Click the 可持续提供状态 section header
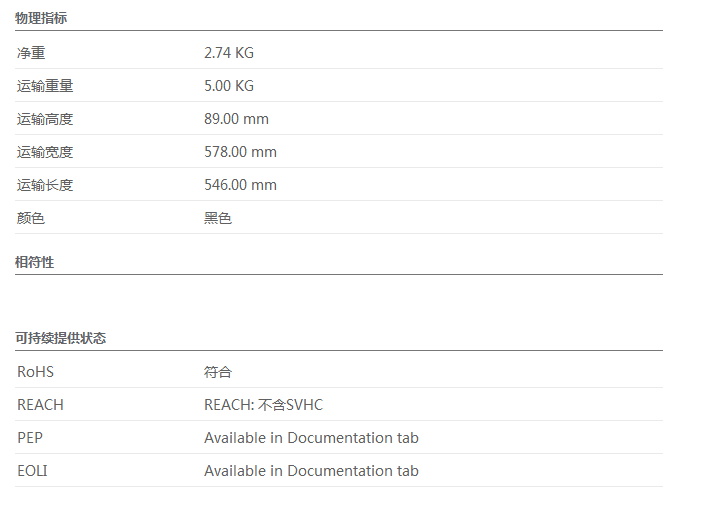 61,338
